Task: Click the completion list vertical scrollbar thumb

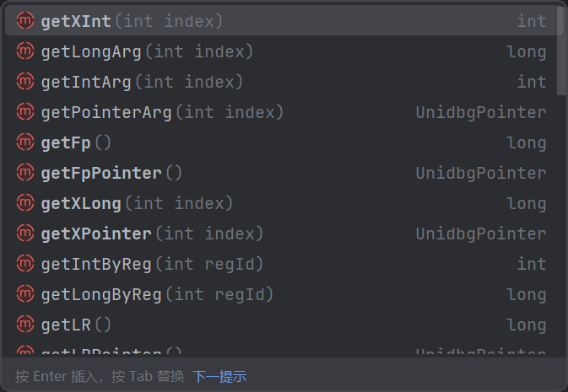Action: [561, 50]
